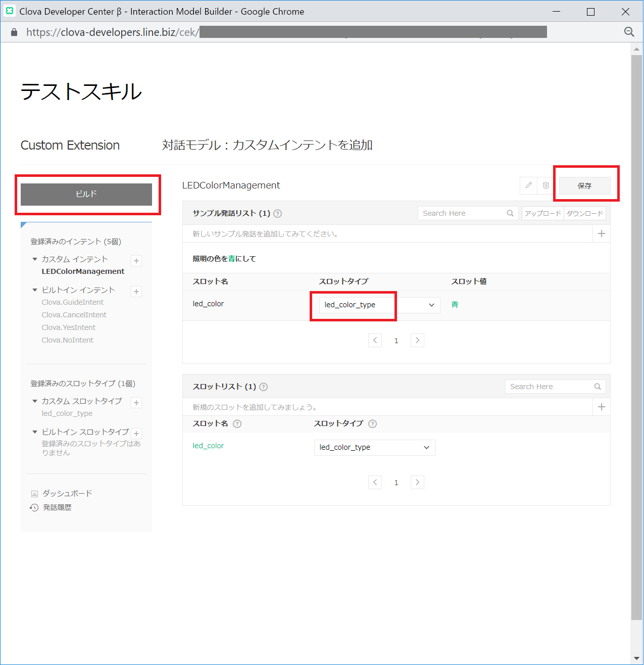
Task: Click help icon beside サンプル発話リスト heading
Action: point(277,214)
